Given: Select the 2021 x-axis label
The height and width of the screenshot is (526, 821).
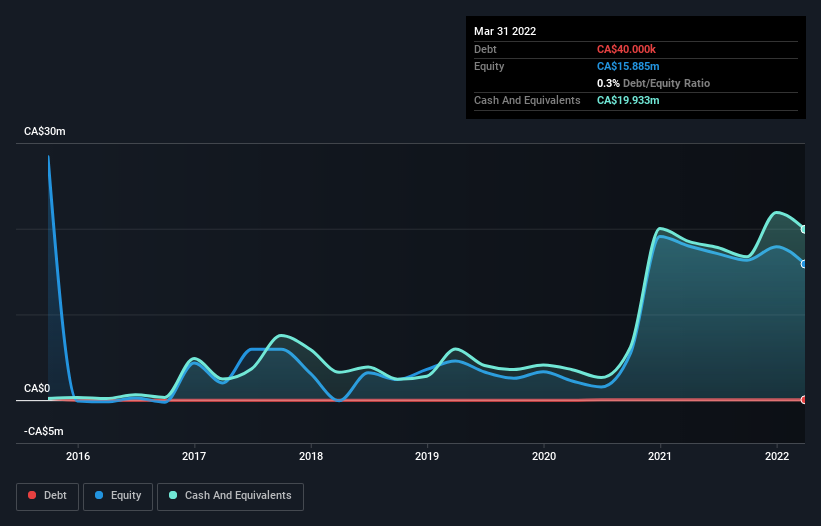Looking at the screenshot, I should tap(660, 456).
